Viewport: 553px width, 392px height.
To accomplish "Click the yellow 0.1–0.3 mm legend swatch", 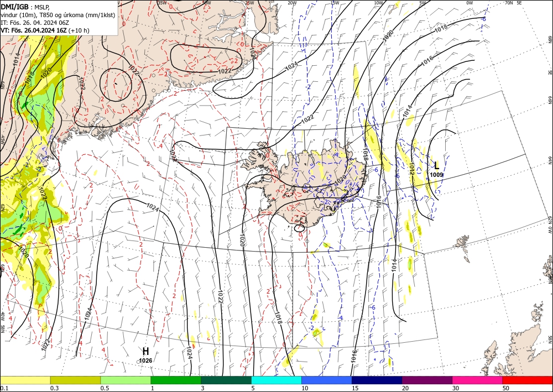I will click(x=25, y=380).
